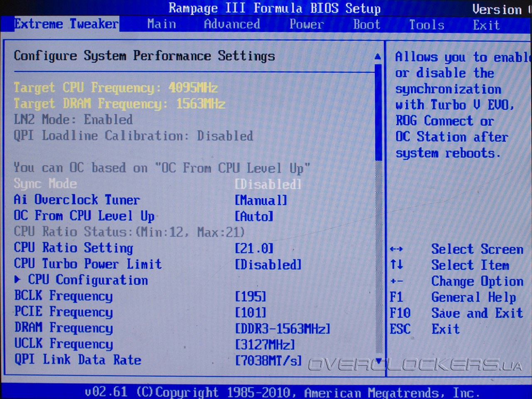Select BCLK Frequency label
This screenshot has height=399, width=532.
[x=64, y=296]
